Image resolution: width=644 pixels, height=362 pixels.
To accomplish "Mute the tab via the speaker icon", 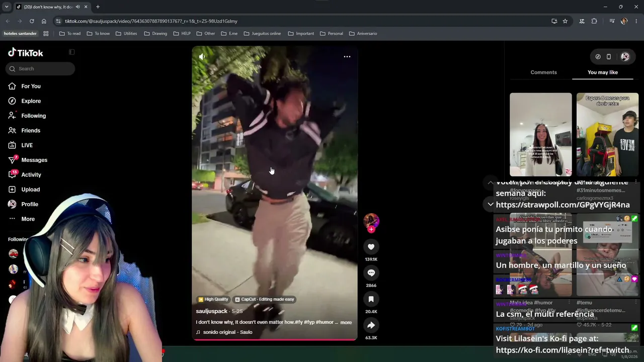I will [77, 7].
